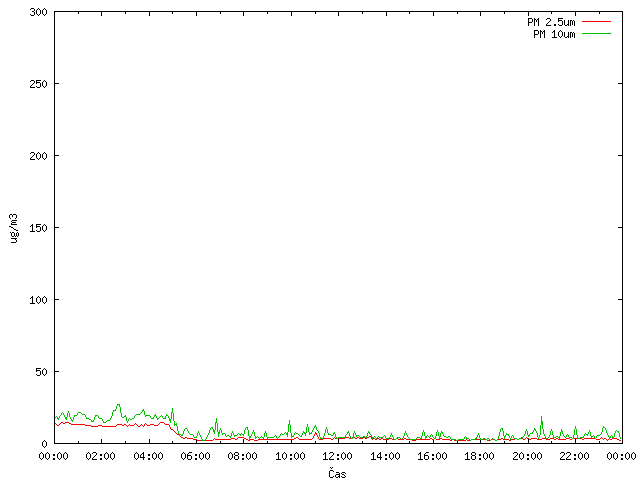Click the x-axis time label 20:00
640x480 pixels.
tap(527, 456)
